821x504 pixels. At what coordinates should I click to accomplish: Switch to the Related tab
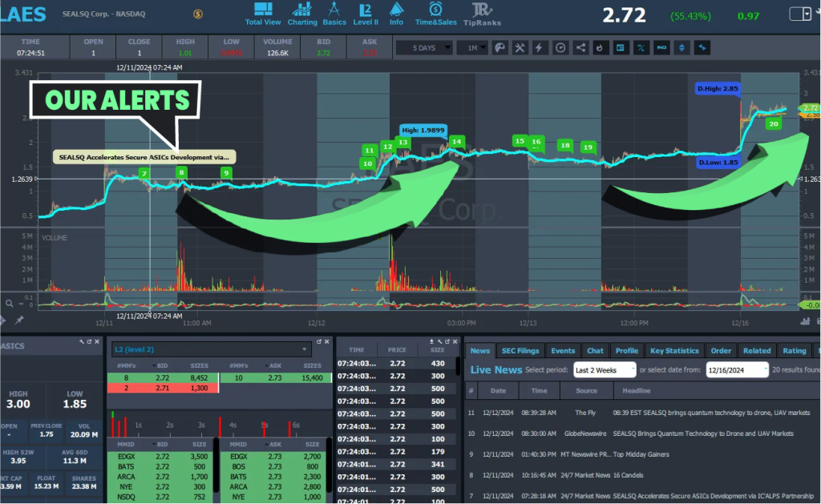(757, 351)
